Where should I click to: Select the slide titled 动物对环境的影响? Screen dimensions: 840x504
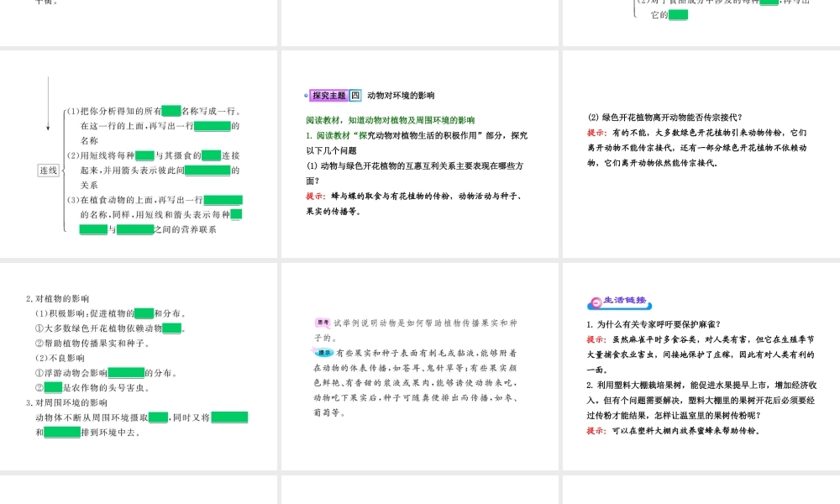(420, 154)
